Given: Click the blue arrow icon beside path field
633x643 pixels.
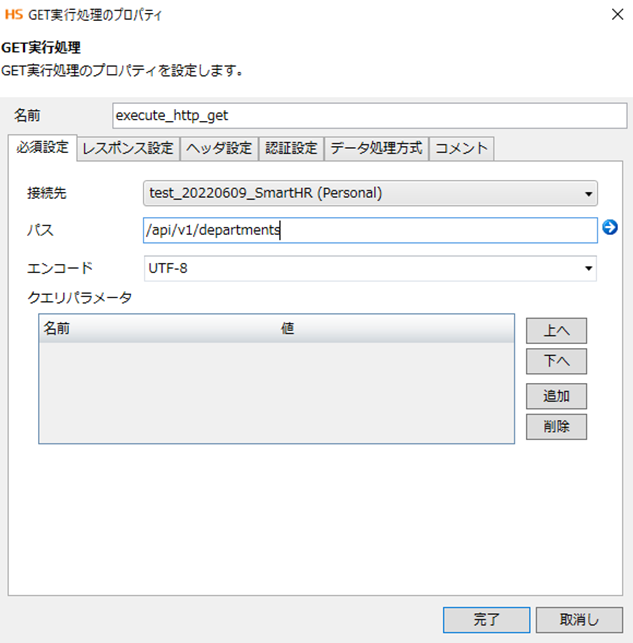Looking at the screenshot, I should (610, 229).
